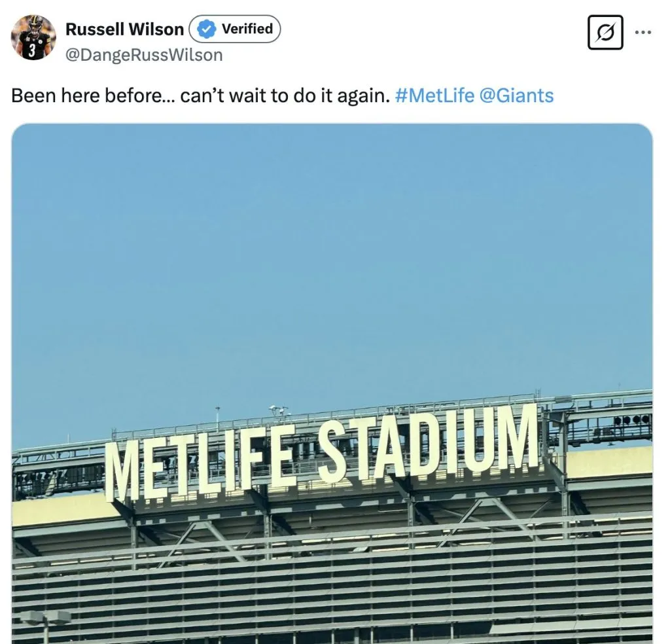Open the "Russell Wilson" display name

(124, 29)
